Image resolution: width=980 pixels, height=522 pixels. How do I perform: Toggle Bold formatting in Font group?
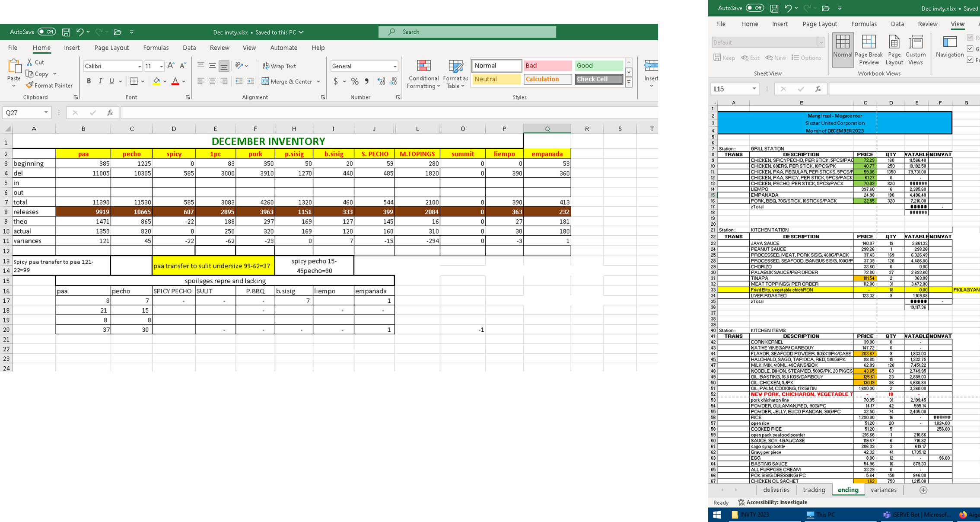point(89,81)
